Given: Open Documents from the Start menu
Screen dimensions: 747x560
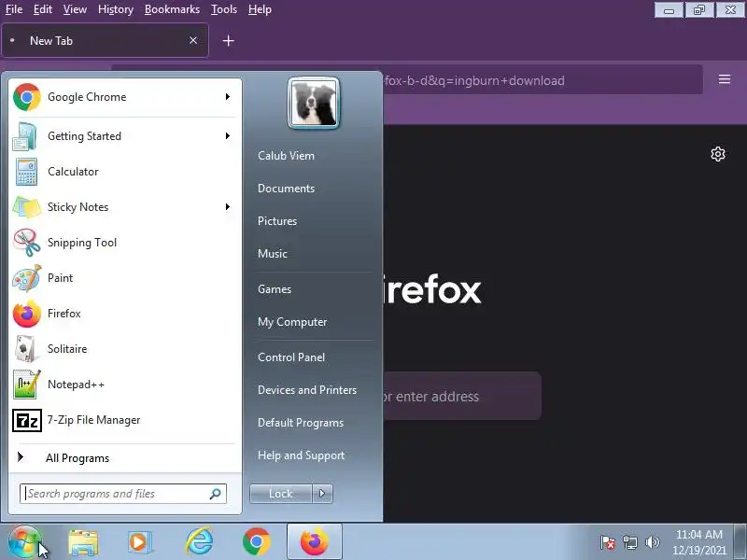Looking at the screenshot, I should pos(286,189).
